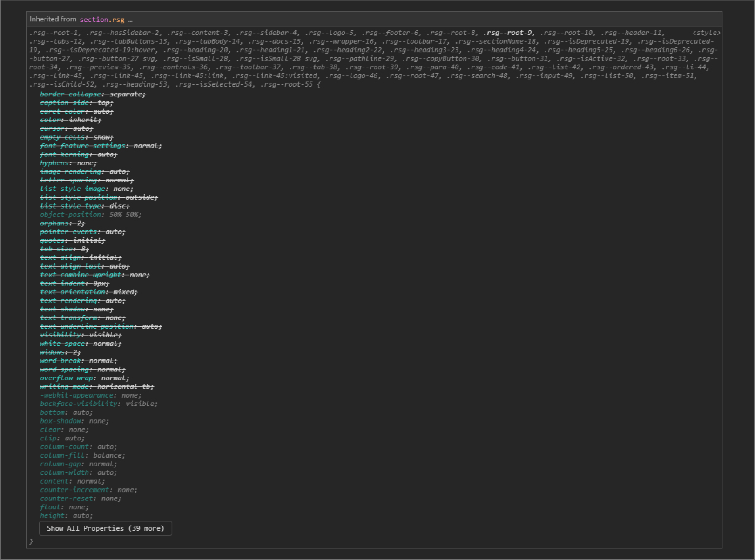Click the Show All Properties (39 more) button
755x560 pixels.
pos(106,528)
